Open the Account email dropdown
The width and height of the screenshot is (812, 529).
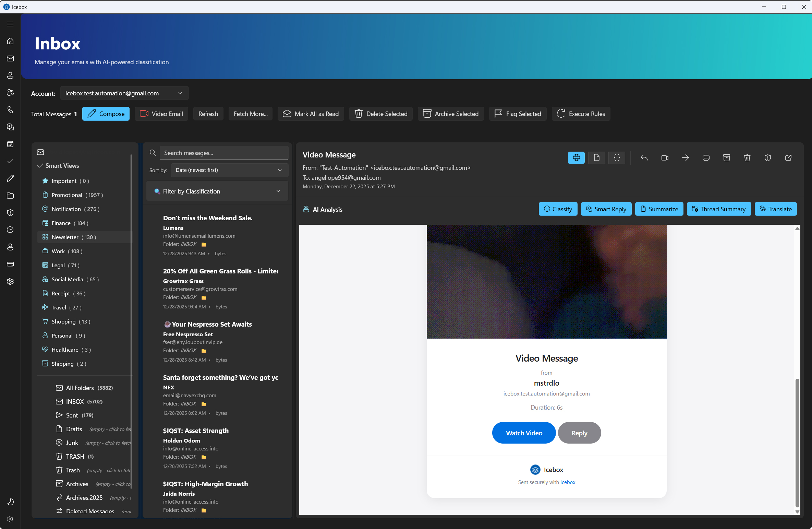[x=124, y=93]
